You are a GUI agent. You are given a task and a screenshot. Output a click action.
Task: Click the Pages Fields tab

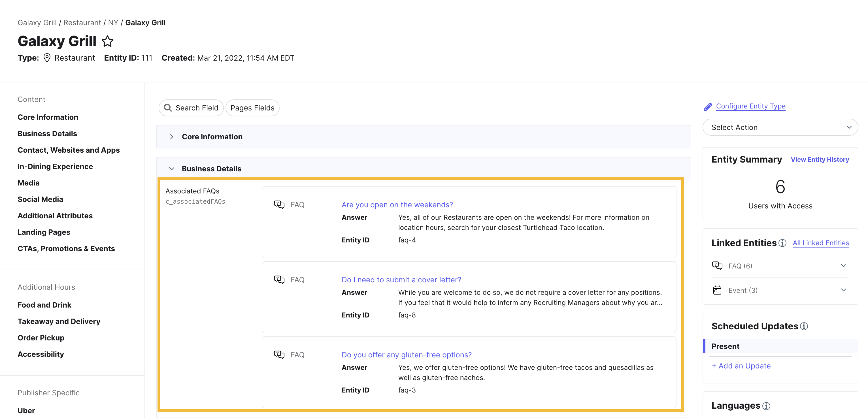pos(252,107)
